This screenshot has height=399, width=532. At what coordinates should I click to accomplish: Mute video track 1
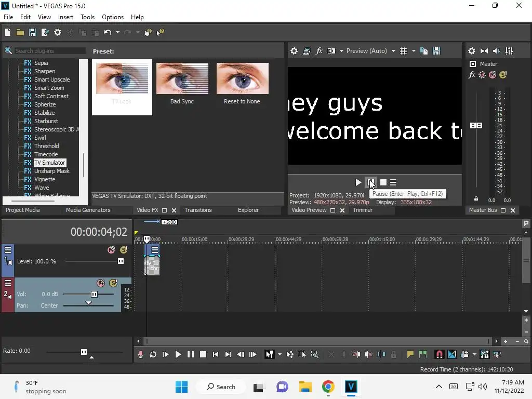pyautogui.click(x=111, y=250)
